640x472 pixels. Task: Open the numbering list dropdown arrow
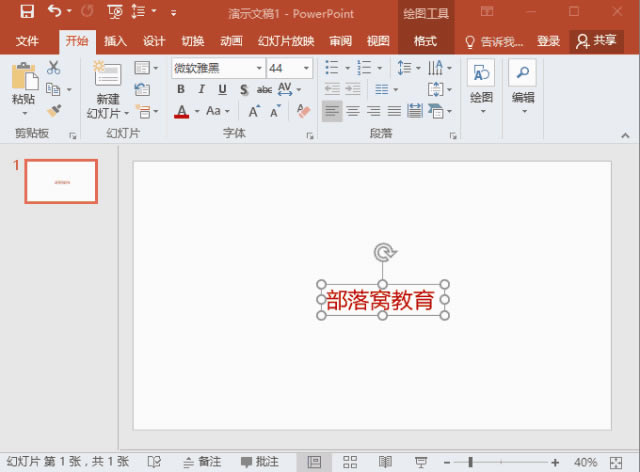click(x=380, y=68)
